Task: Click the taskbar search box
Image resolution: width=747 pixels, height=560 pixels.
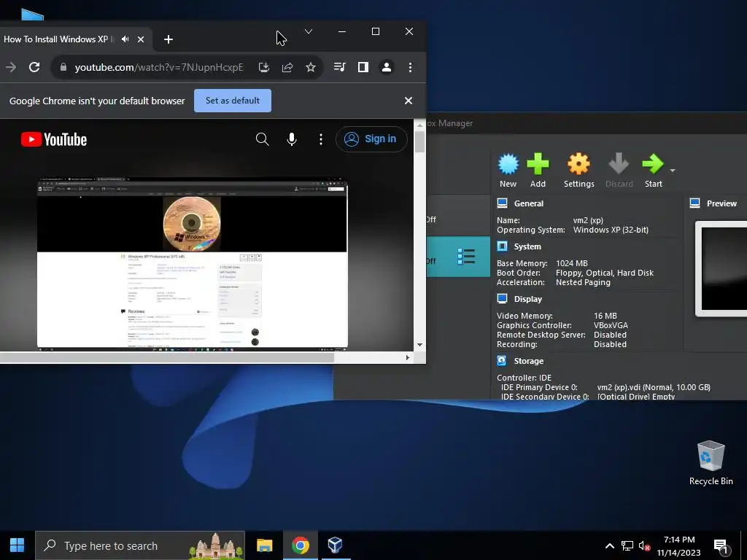Action: (x=140, y=545)
